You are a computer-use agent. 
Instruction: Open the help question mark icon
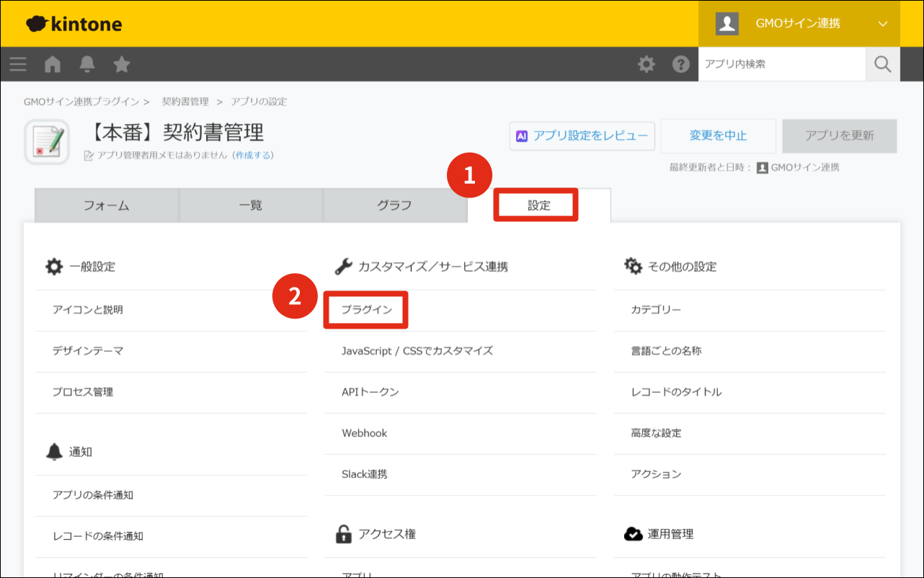pos(681,64)
